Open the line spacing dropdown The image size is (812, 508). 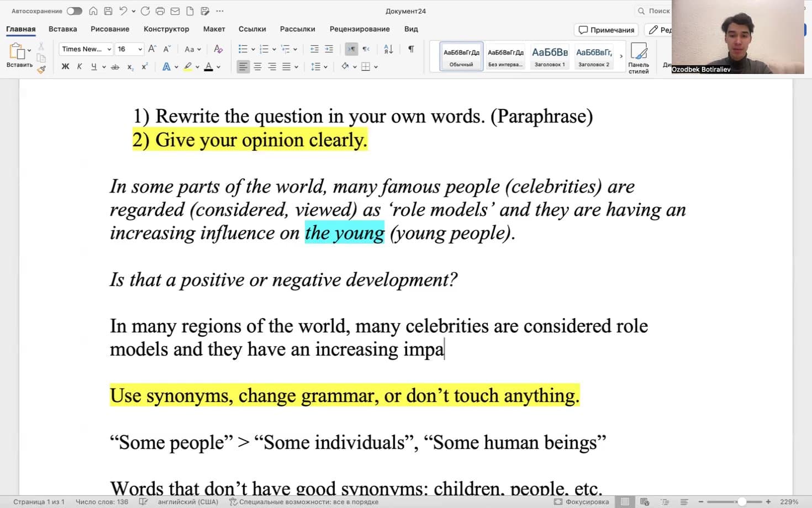pyautogui.click(x=325, y=67)
